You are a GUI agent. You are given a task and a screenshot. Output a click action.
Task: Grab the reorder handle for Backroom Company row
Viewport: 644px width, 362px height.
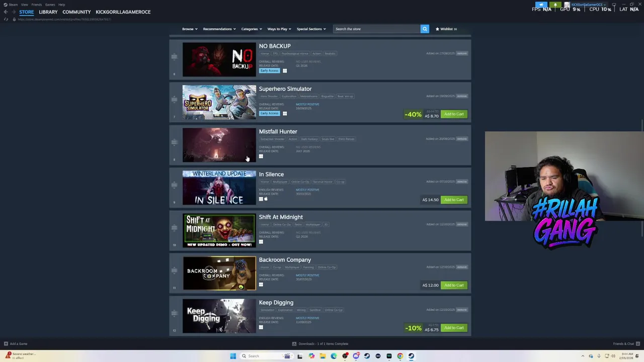174,270
